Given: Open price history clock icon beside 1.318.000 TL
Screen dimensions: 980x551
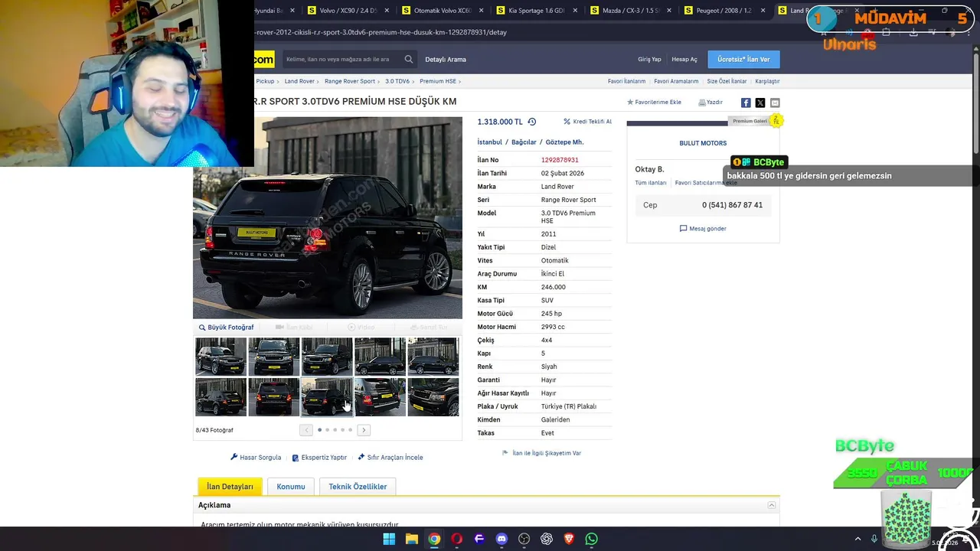Looking at the screenshot, I should point(532,122).
